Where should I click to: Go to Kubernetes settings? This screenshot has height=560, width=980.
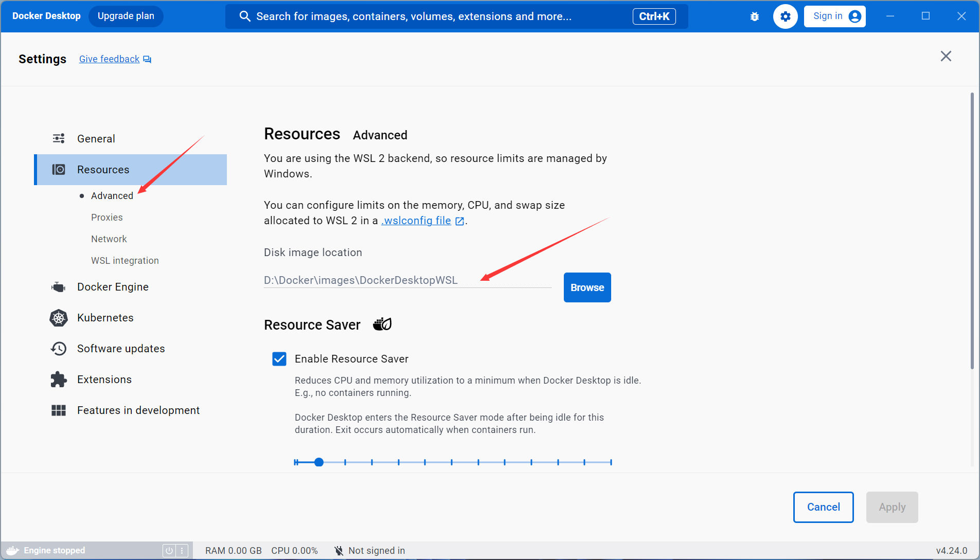[x=130, y=318]
